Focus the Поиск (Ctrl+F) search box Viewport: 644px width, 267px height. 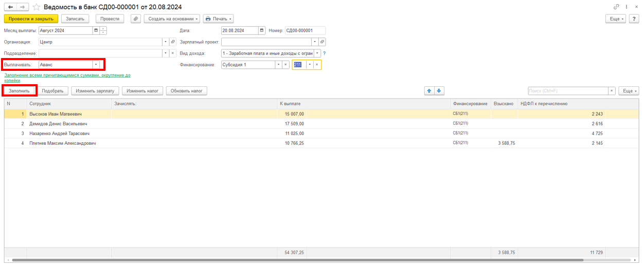tap(568, 91)
